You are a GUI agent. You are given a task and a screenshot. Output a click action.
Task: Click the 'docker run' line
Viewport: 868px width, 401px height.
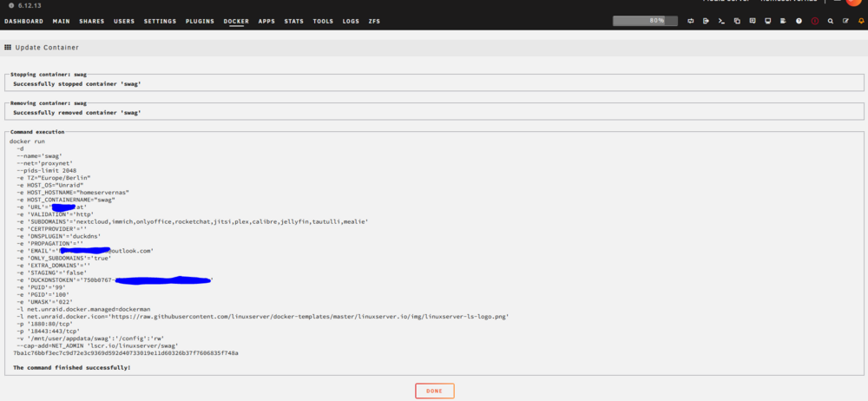(x=27, y=141)
